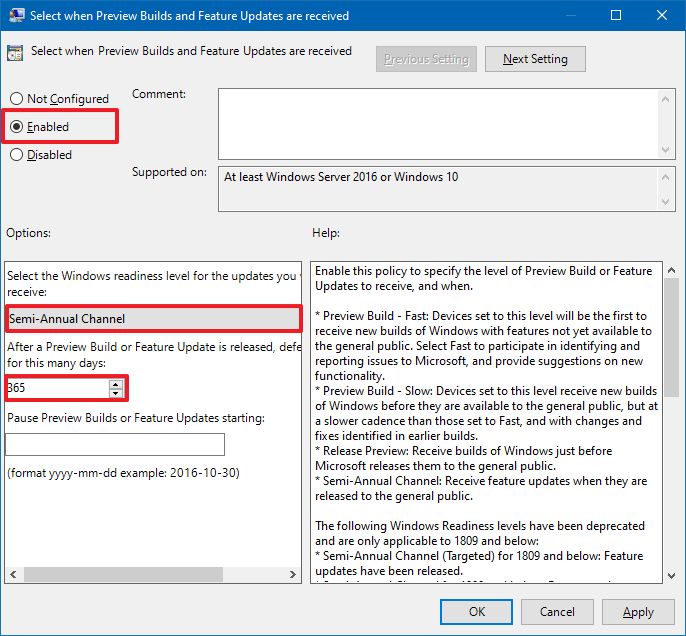Select the Not Configured radio button
686x636 pixels.
pyautogui.click(x=59, y=99)
